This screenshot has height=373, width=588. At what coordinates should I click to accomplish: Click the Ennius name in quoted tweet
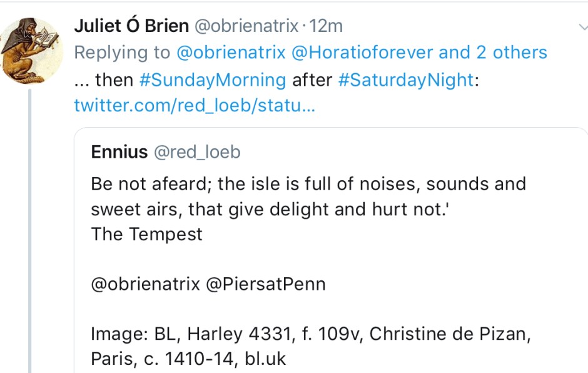click(119, 152)
